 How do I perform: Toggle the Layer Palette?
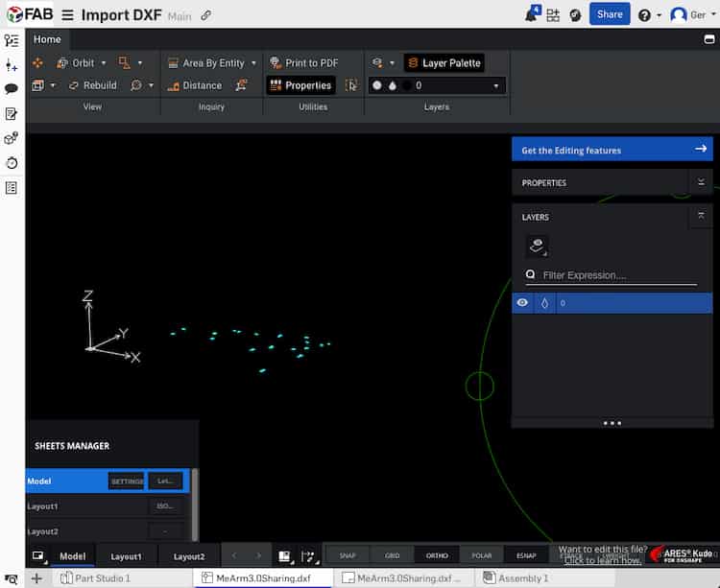444,63
